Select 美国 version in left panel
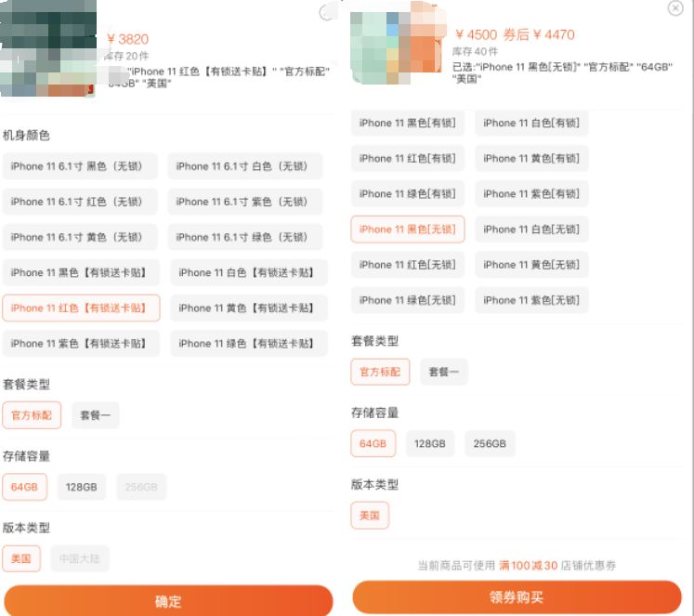This screenshot has height=616, width=694. (21, 558)
